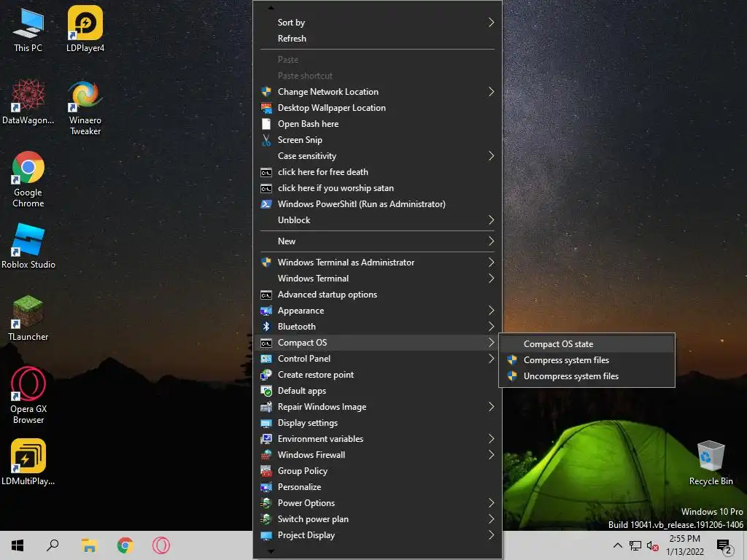Image resolution: width=747 pixels, height=560 pixels.
Task: Open Opera GX from the taskbar
Action: coord(161,545)
